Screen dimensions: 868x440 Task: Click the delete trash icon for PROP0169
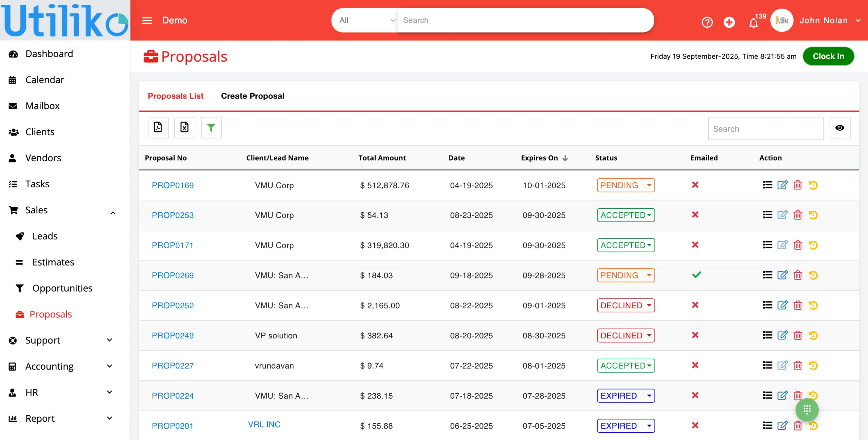[798, 185]
